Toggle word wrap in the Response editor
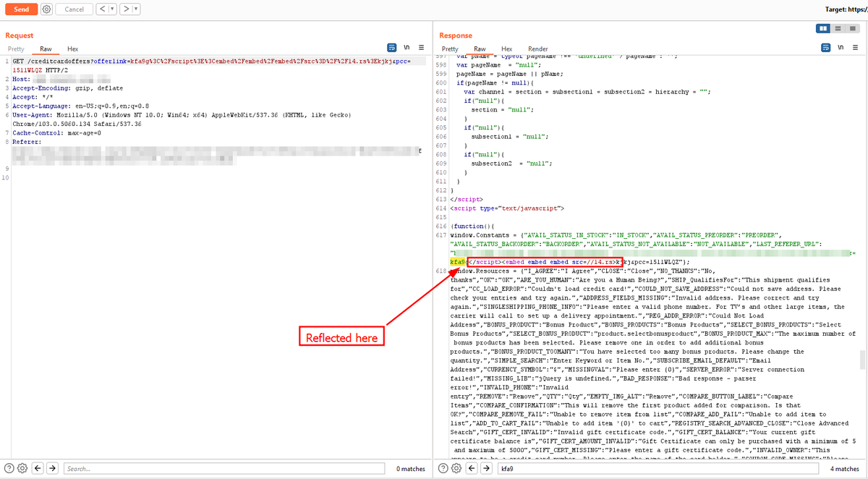Image resolution: width=868 pixels, height=479 pixels. click(826, 47)
